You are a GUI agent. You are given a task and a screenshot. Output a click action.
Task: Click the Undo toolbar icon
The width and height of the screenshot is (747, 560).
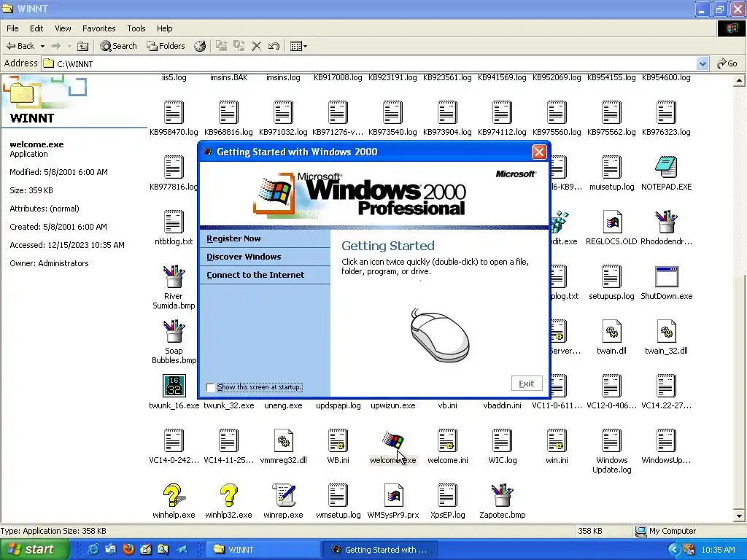(274, 46)
